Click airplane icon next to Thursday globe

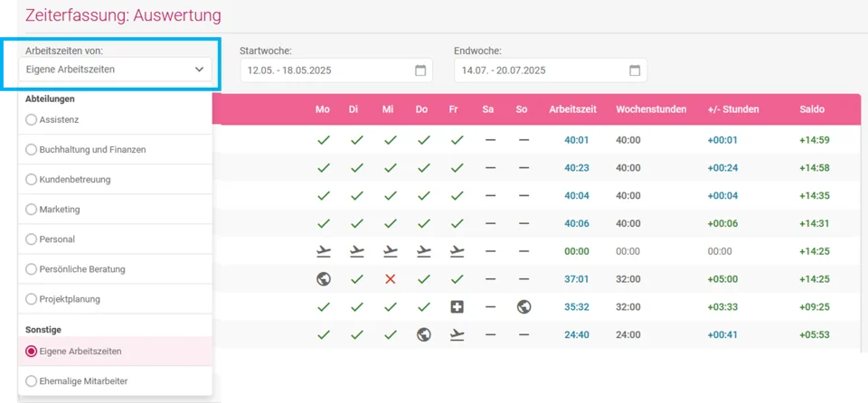point(457,334)
